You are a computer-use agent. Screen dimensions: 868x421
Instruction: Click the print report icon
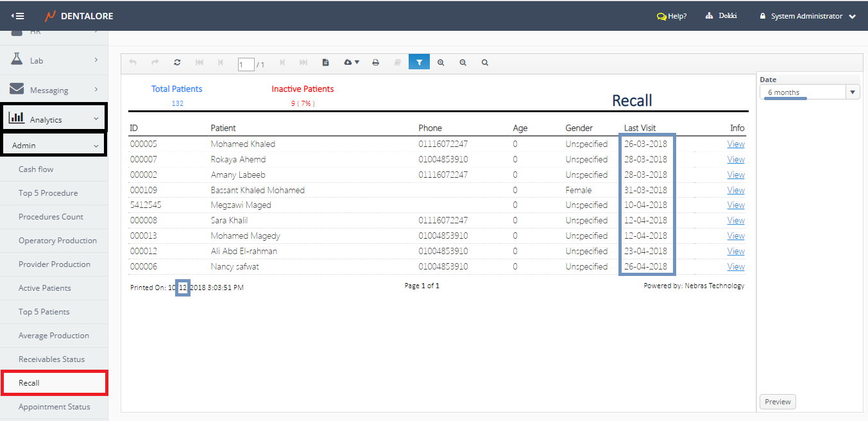376,63
